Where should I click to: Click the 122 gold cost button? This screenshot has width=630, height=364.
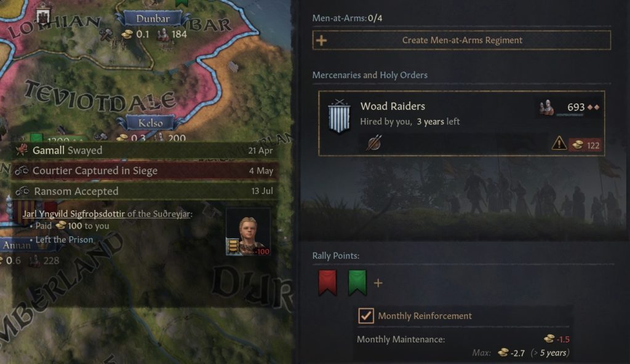click(x=586, y=145)
